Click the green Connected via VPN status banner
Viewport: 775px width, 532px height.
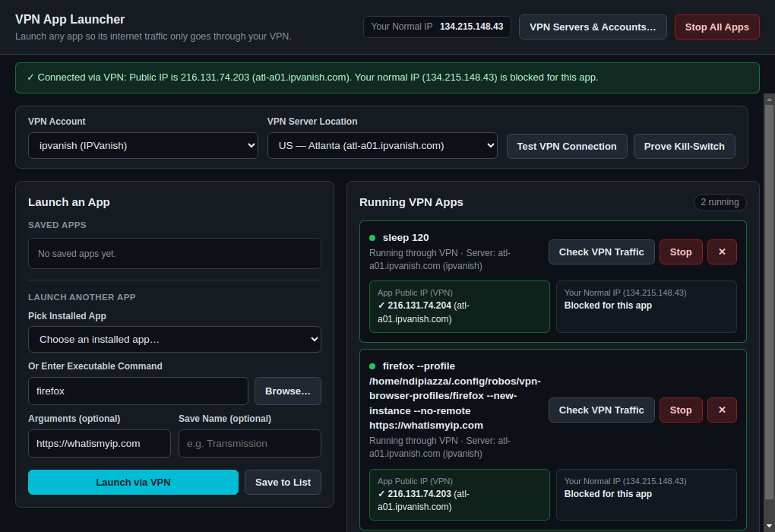[x=387, y=78]
